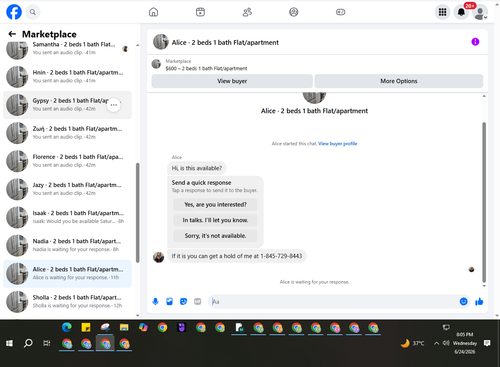Open the Florence conversation
The height and width of the screenshot is (367, 500).
click(x=67, y=161)
